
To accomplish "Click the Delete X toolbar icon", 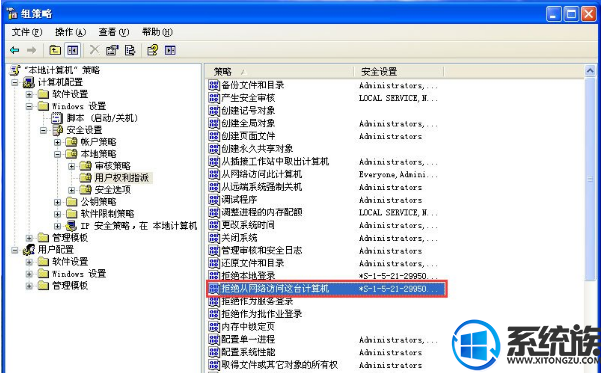I will click(x=94, y=50).
